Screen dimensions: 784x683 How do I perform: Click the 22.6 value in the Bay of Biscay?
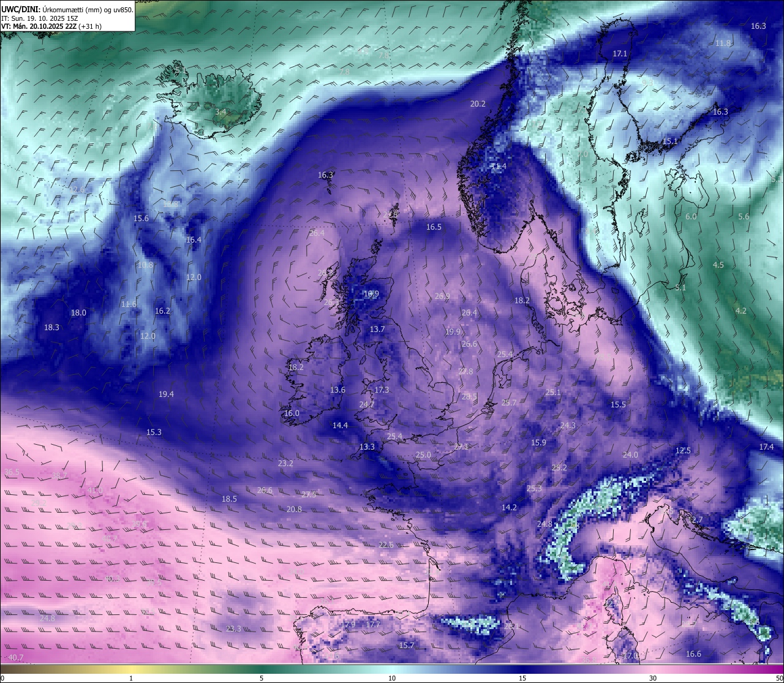coord(386,545)
